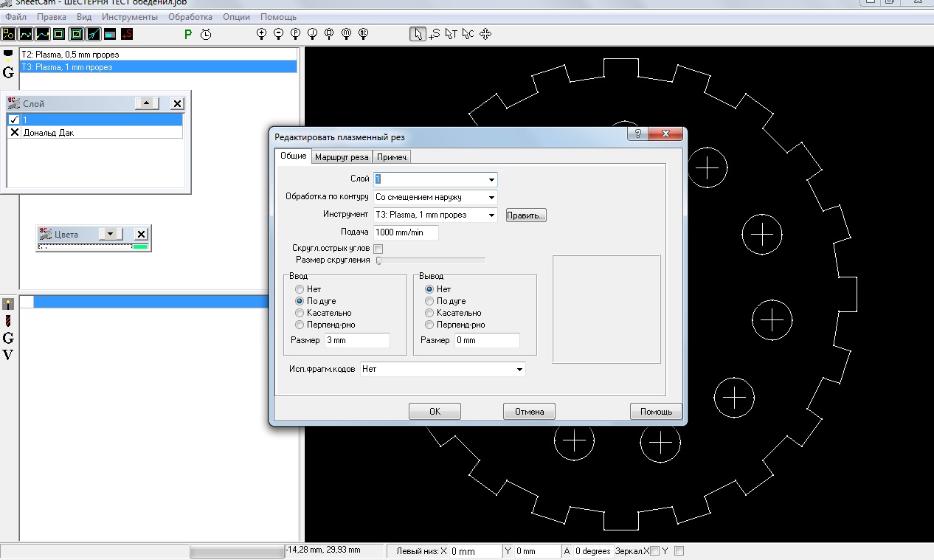Image resolution: width=934 pixels, height=560 pixels.
Task: Click the jet cutting icon beside operations list
Action: (8, 304)
